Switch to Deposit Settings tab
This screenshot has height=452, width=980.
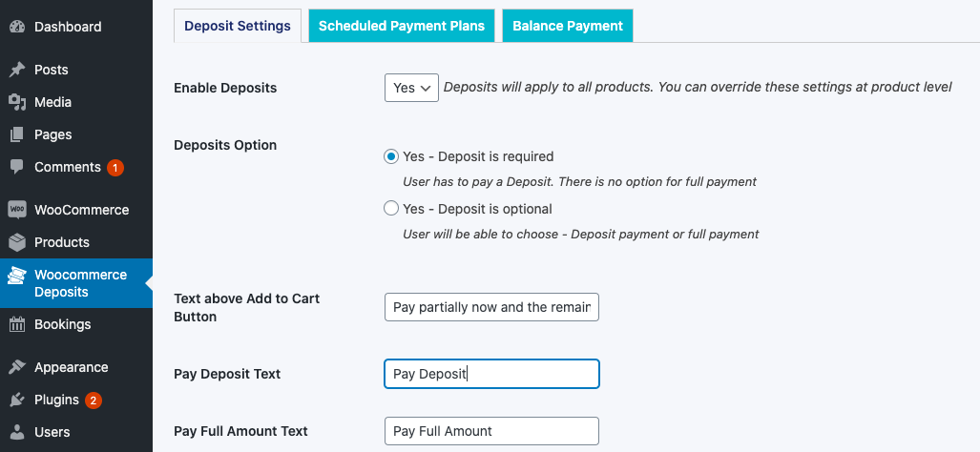tap(238, 26)
